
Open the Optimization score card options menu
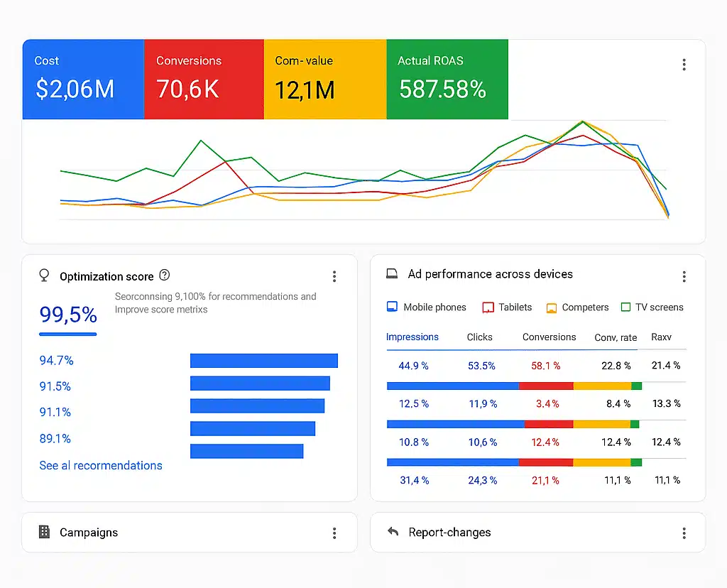(x=334, y=276)
